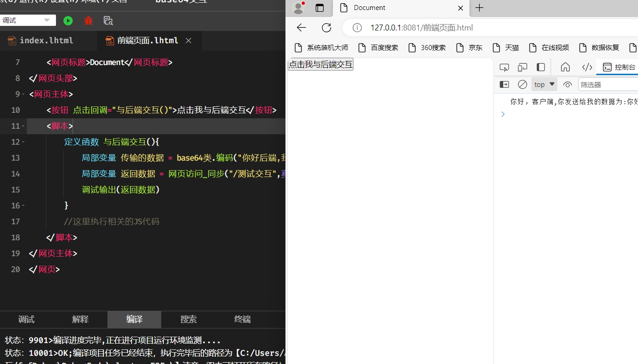638x364 pixels.
Task: Open the search-in-files toolbar icon
Action: [x=108, y=20]
